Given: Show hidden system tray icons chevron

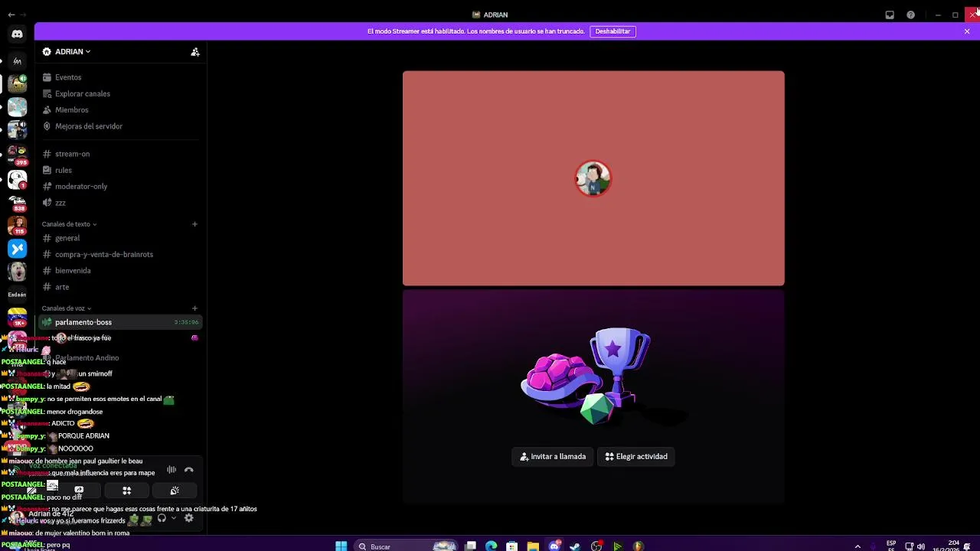Looking at the screenshot, I should click(x=857, y=546).
